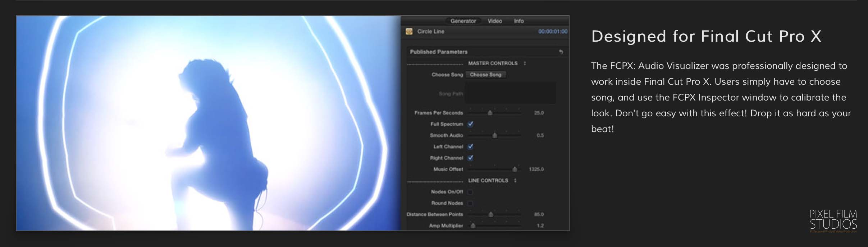The height and width of the screenshot is (247, 868).
Task: Collapse the LINE CONTROLS section arrows
Action: click(515, 181)
